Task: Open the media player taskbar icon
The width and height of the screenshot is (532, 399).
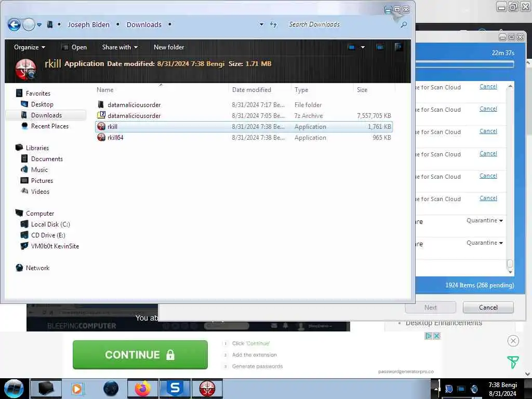Action: [x=77, y=389]
